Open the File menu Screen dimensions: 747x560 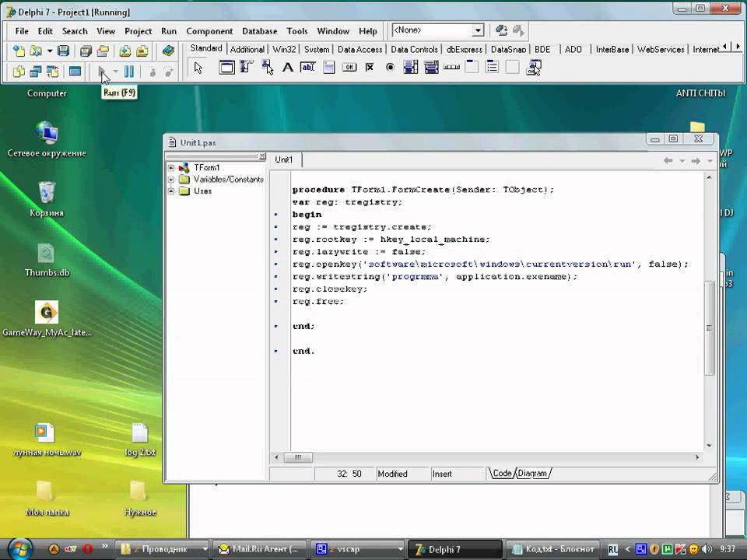22,31
